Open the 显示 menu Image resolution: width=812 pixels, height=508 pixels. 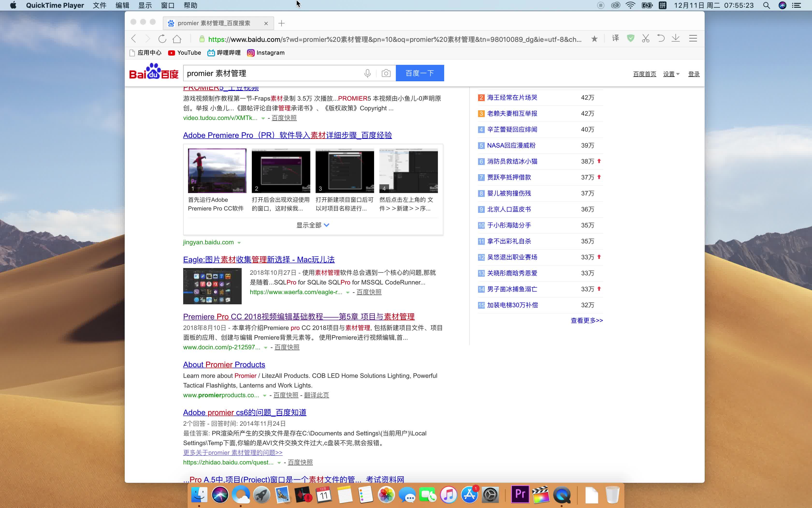pos(145,5)
